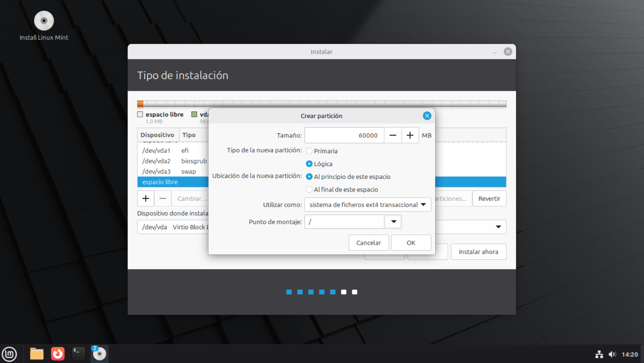
Task: Click the Tamaño size input field
Action: tap(344, 135)
